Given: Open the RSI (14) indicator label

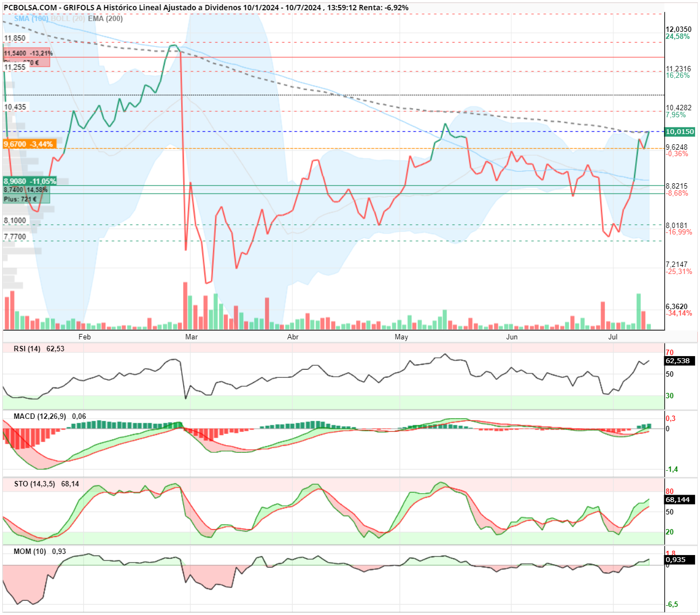Looking at the screenshot, I should click(28, 349).
